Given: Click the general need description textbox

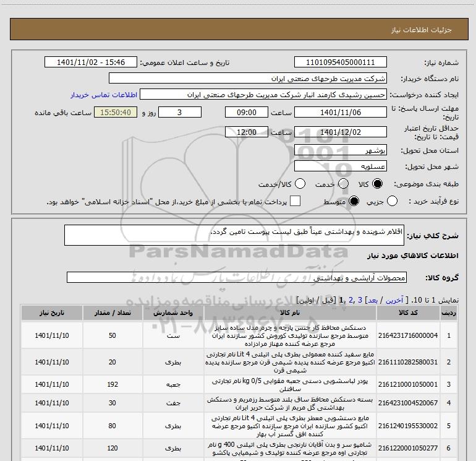Looking at the screenshot, I should (234, 235).
